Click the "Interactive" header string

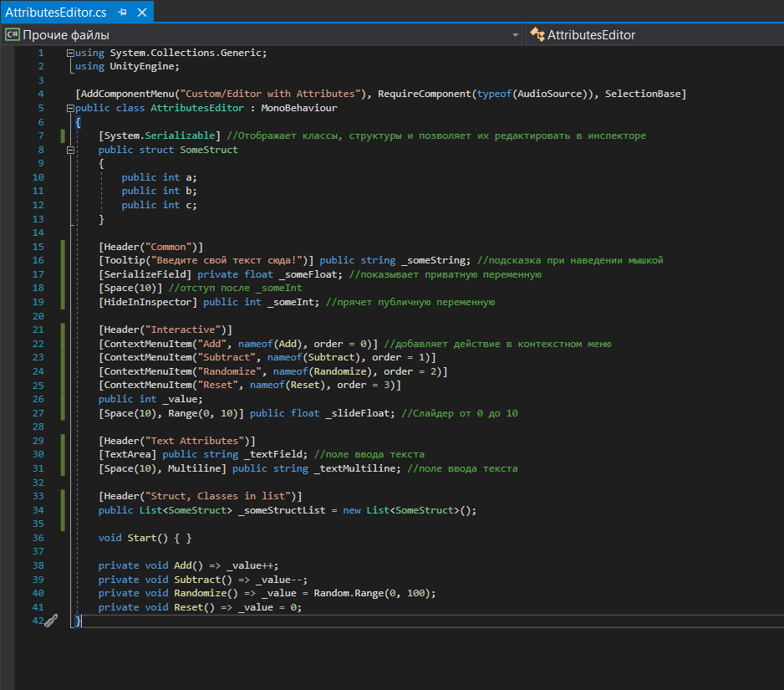click(183, 330)
